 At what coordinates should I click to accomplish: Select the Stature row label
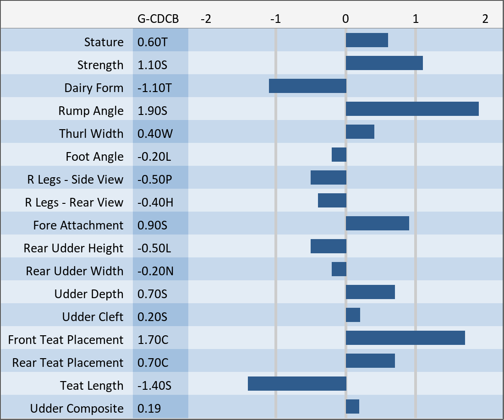(104, 42)
